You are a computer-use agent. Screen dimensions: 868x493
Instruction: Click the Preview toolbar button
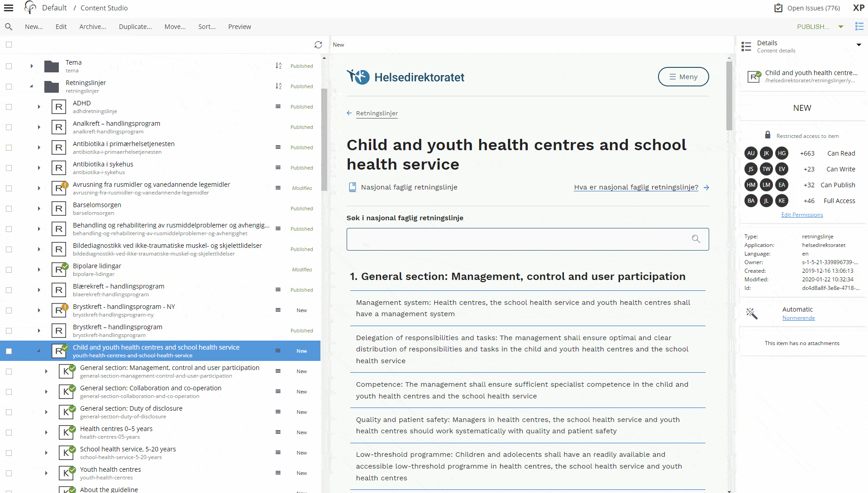tap(239, 27)
